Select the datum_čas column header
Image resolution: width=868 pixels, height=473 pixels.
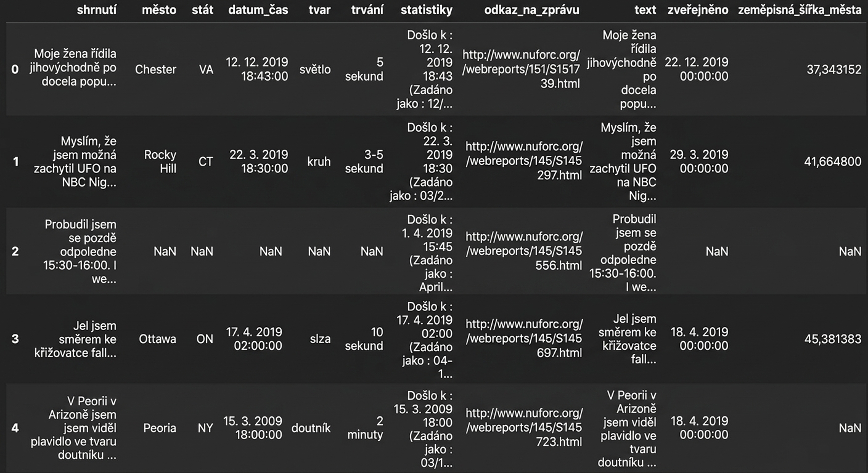258,10
